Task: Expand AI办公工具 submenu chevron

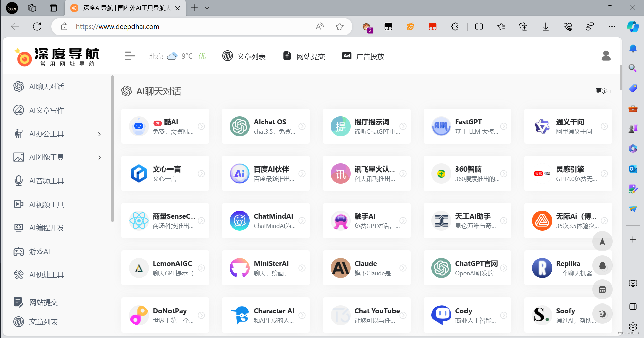Action: pyautogui.click(x=99, y=134)
